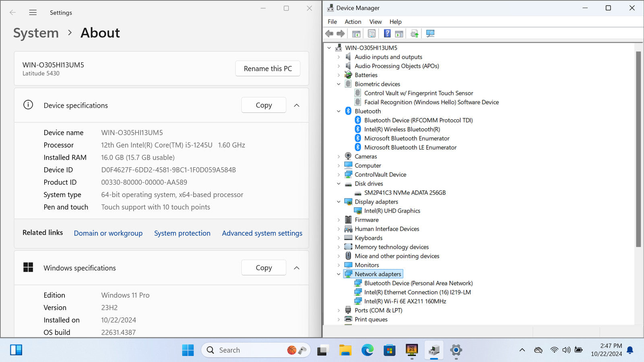Select Facial Recognition (Windows Hello) Software Device
Viewport: 644px width, 362px height.
coord(431,102)
